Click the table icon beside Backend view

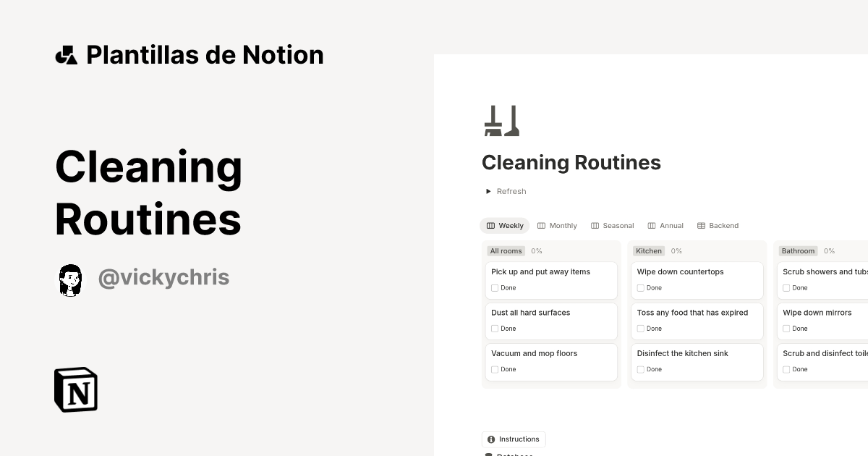click(700, 225)
